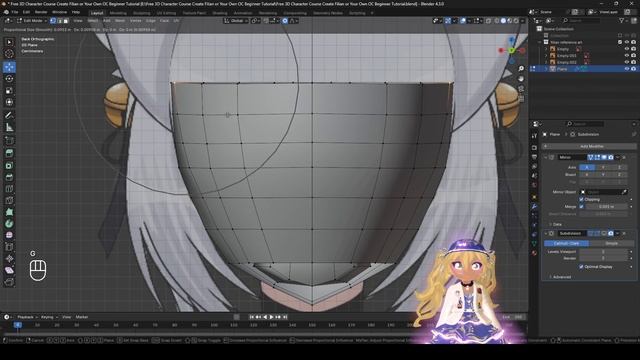Remove the Mirror modifier with its X

tap(624, 157)
